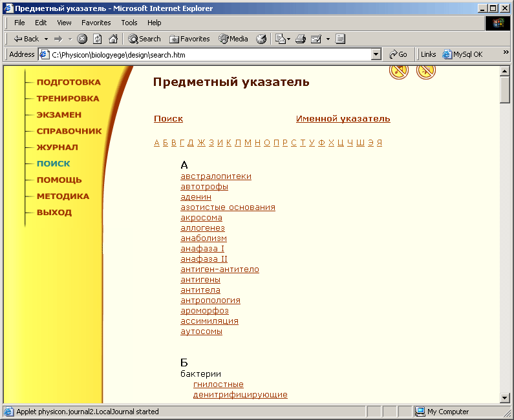Click the Forward arrow toolbar icon
Viewport: 514px width, 420px height.
(58, 39)
